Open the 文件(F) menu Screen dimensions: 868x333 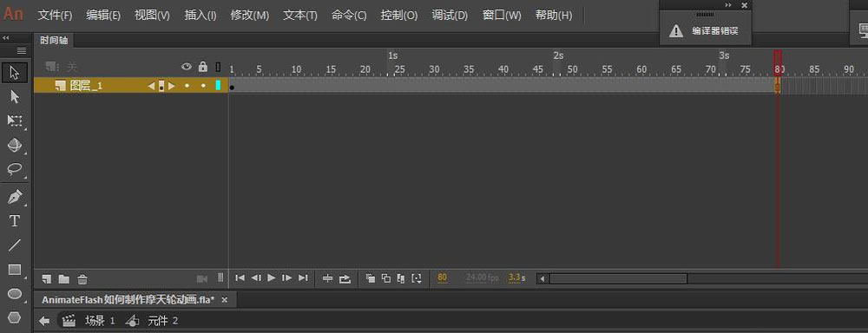point(55,15)
